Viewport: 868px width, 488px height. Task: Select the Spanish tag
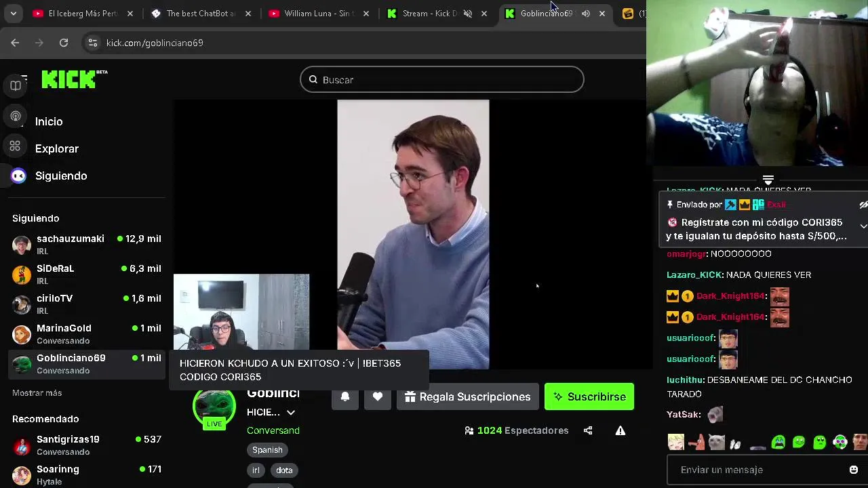(x=267, y=450)
